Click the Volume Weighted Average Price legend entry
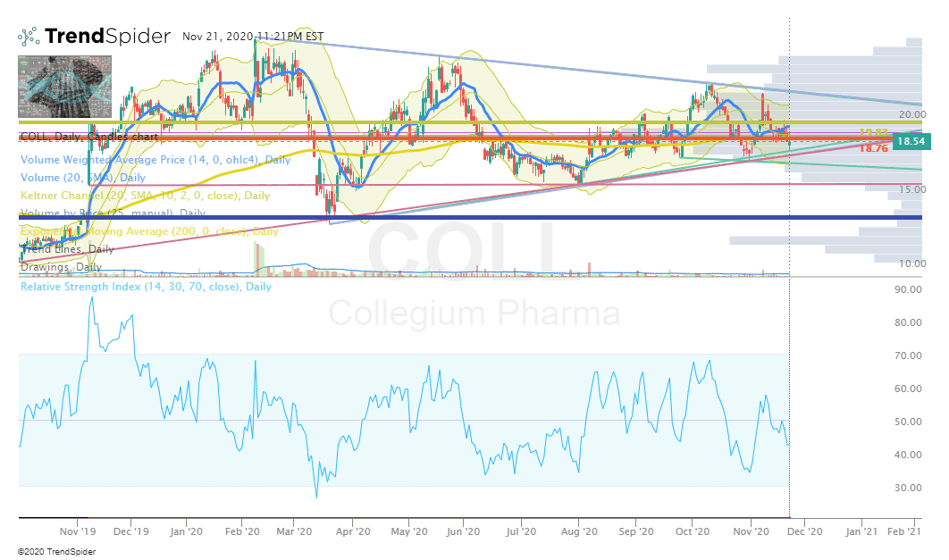 155,160
